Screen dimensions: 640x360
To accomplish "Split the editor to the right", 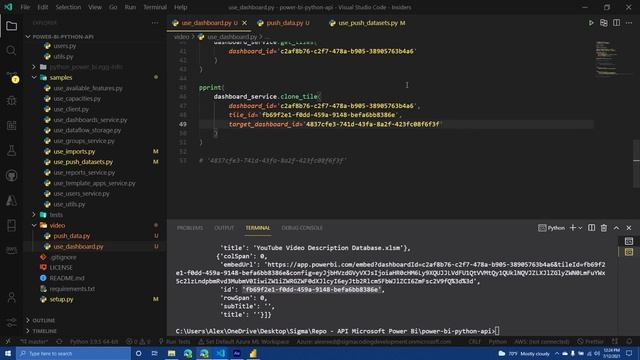I will pyautogui.click(x=616, y=23).
